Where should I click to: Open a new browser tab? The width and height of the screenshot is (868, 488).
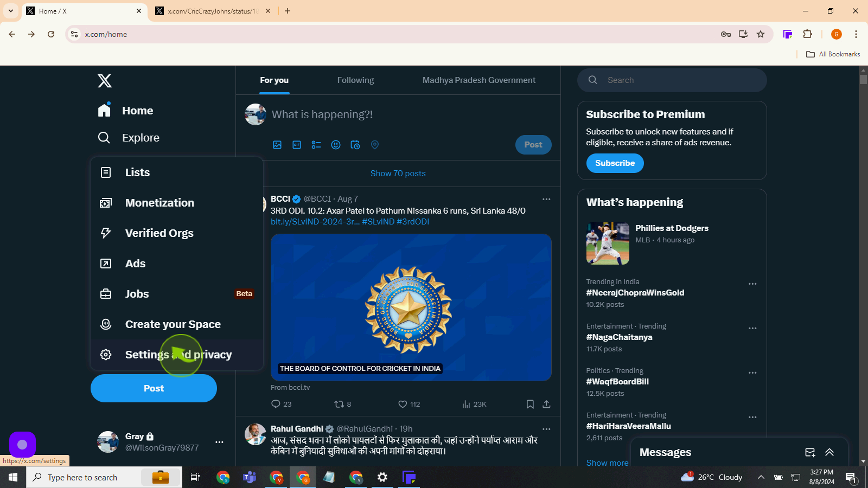288,11
